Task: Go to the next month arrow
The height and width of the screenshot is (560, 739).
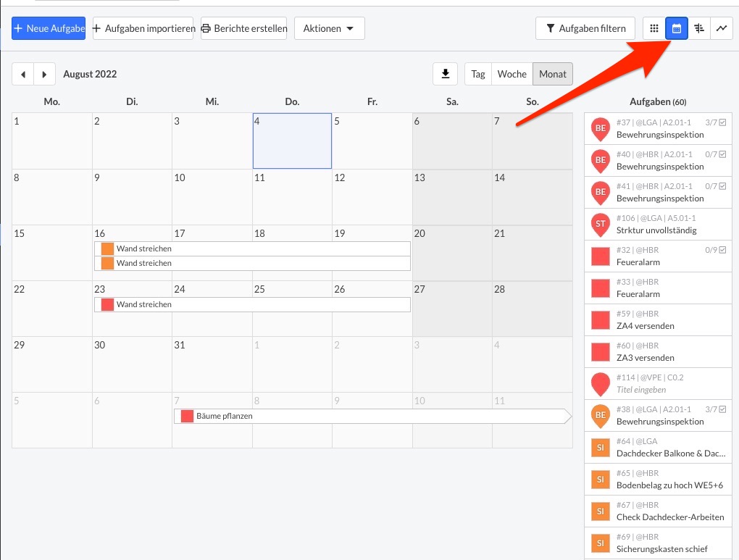Action: 45,74
